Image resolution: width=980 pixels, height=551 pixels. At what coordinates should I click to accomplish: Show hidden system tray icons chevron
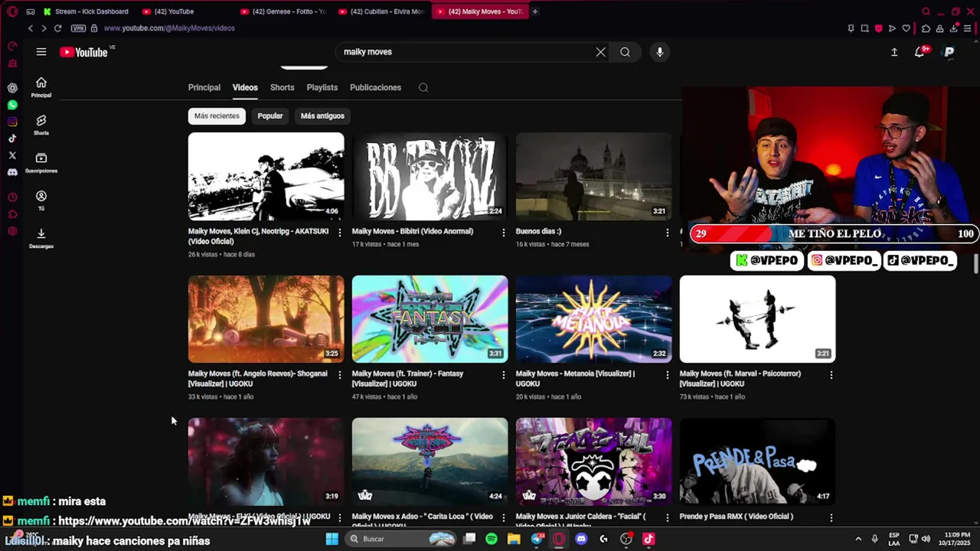click(858, 539)
